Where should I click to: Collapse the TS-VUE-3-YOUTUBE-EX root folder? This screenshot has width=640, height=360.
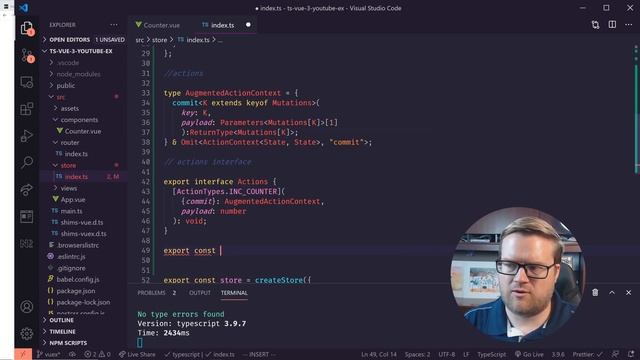pos(83,51)
